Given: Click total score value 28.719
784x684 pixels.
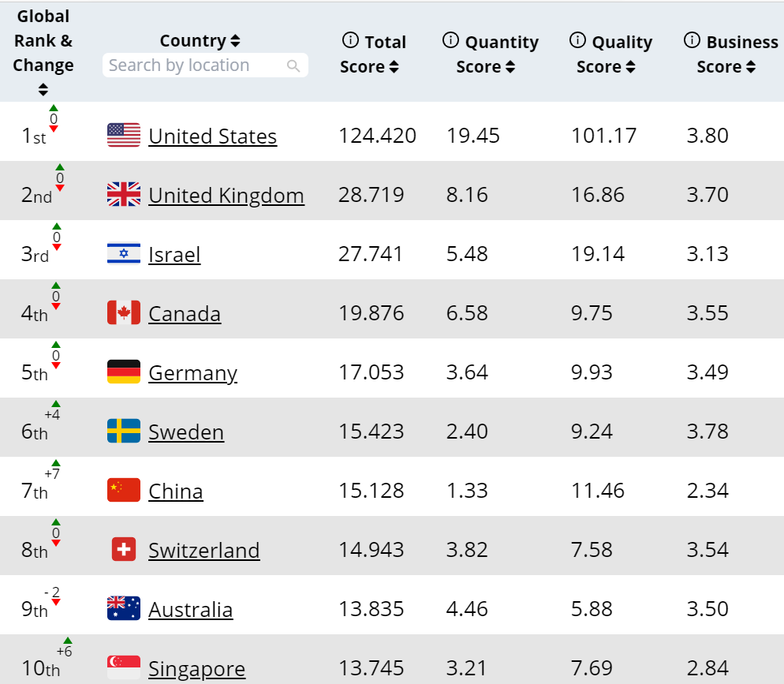Looking at the screenshot, I should 371,195.
